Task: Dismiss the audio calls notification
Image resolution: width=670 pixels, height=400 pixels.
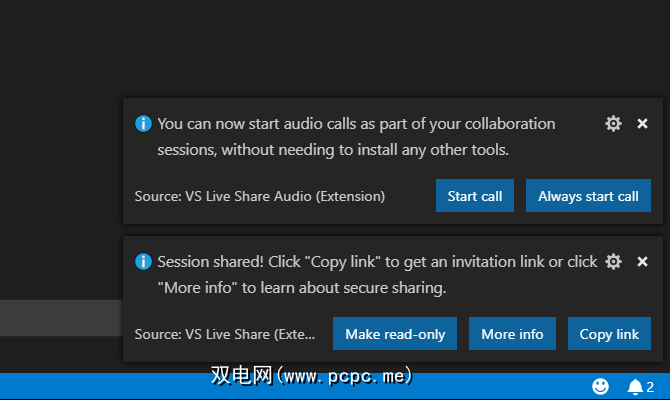Action: pyautogui.click(x=642, y=124)
